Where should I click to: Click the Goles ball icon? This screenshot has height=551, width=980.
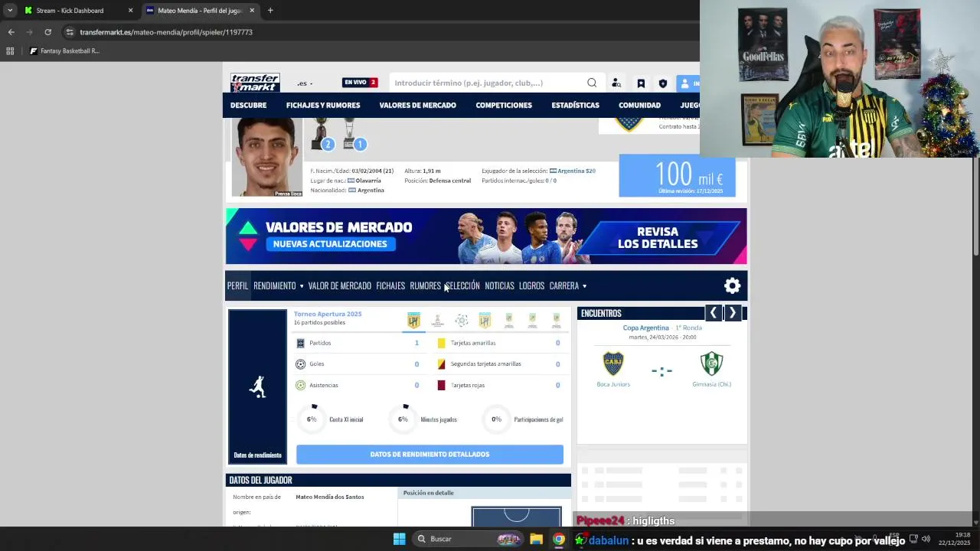point(300,364)
